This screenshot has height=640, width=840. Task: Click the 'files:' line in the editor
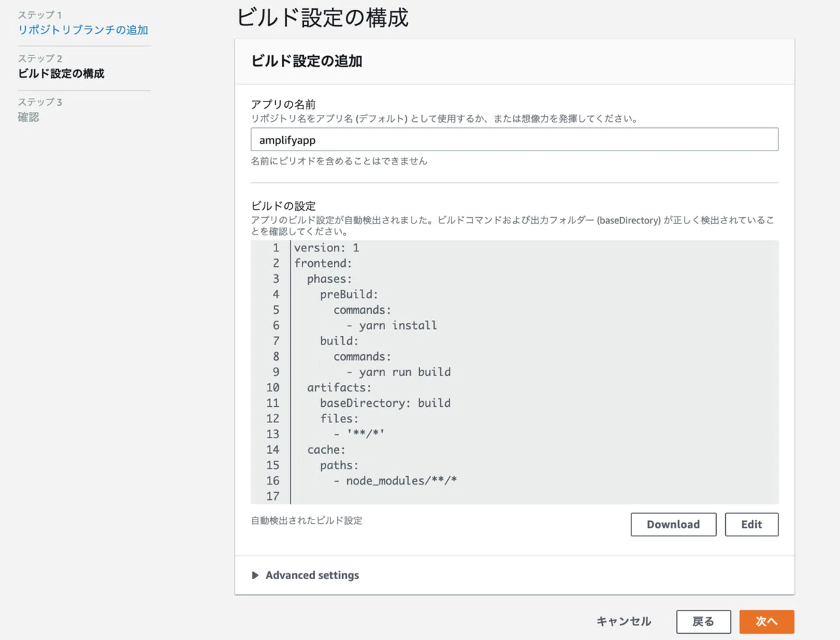[x=339, y=418]
